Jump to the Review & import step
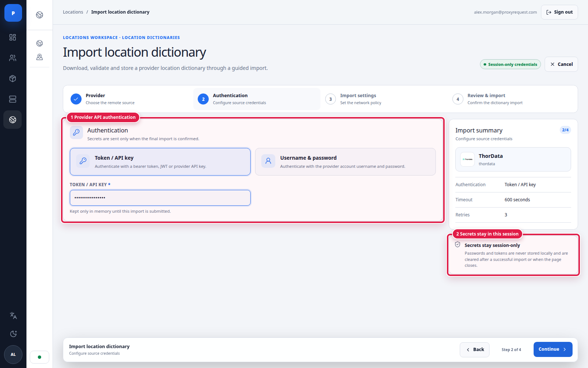588x368 pixels. pyautogui.click(x=511, y=99)
